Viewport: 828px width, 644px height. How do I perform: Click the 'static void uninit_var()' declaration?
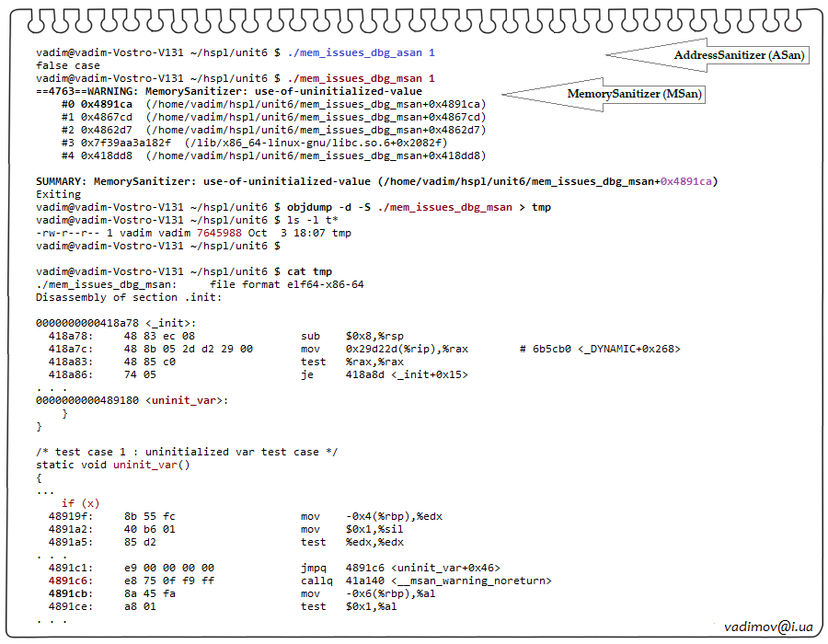tap(112, 465)
